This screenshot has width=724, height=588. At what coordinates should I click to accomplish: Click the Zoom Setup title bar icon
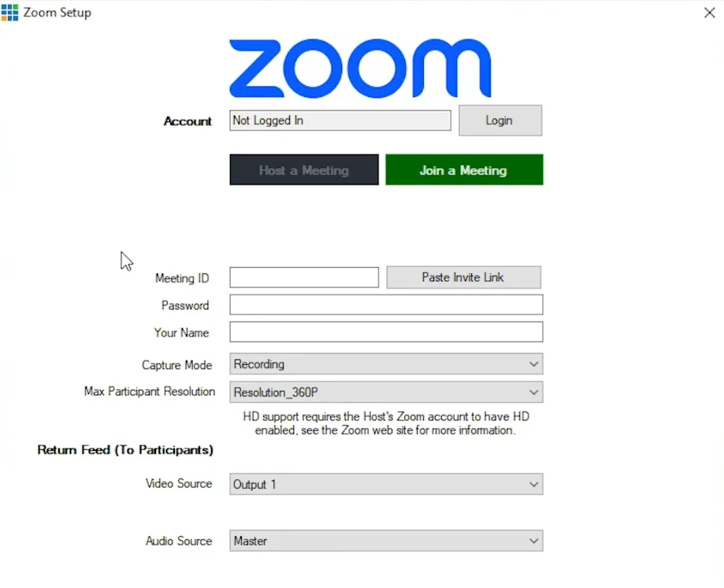click(10, 12)
